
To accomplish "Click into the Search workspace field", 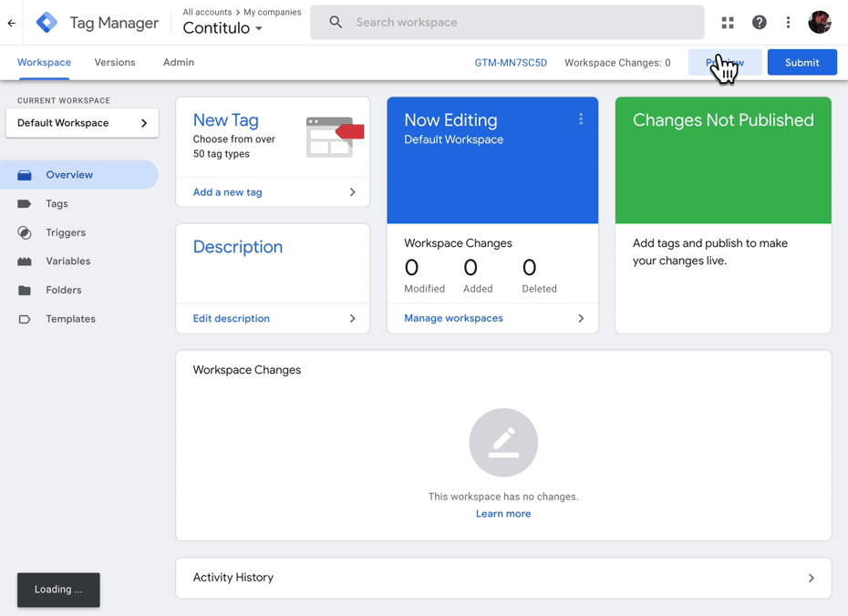I will tap(507, 22).
